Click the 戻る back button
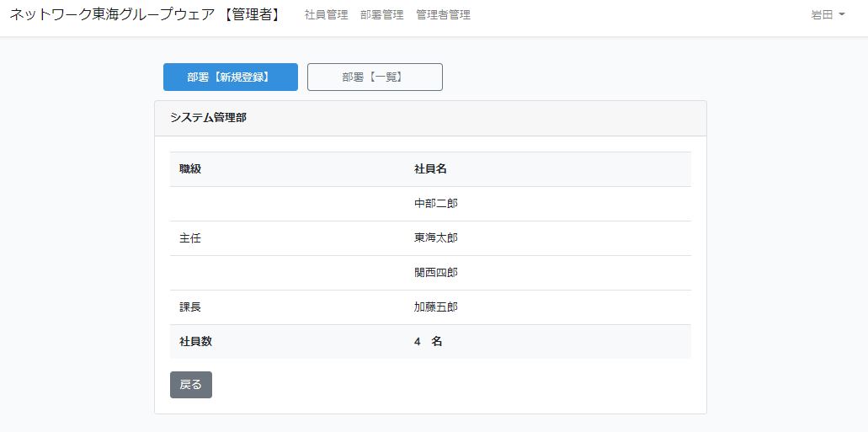Image resolution: width=868 pixels, height=432 pixels. [191, 384]
